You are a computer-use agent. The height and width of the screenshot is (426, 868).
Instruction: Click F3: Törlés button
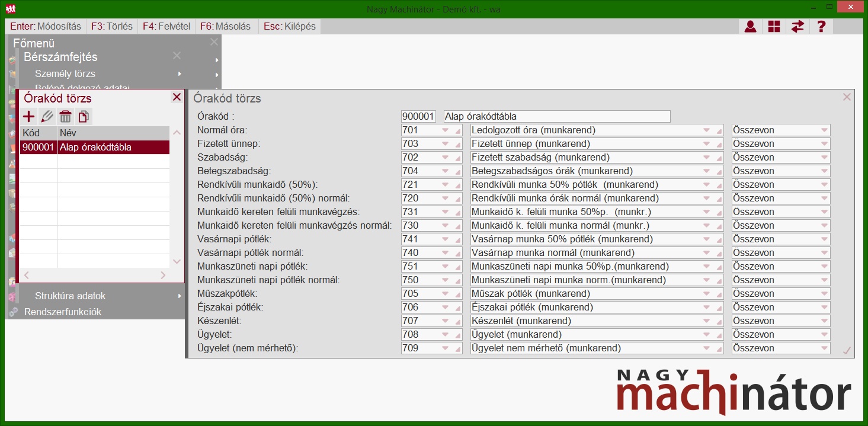click(111, 27)
